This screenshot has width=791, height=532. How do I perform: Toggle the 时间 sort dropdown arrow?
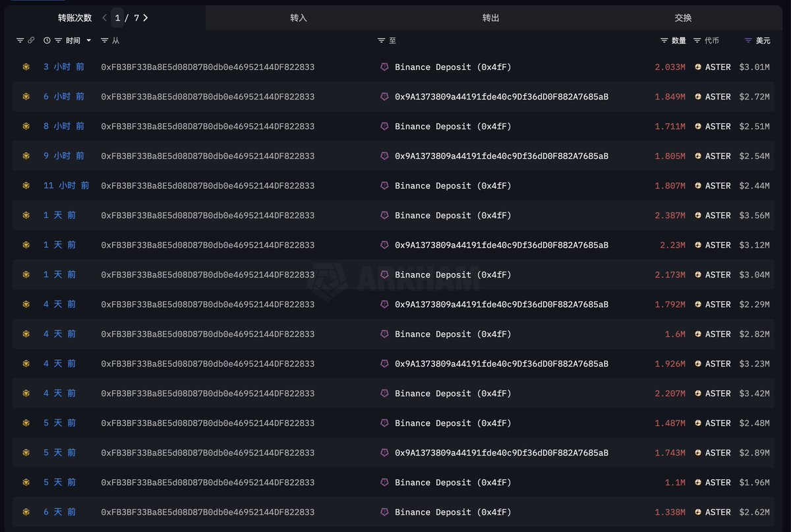[x=89, y=41]
